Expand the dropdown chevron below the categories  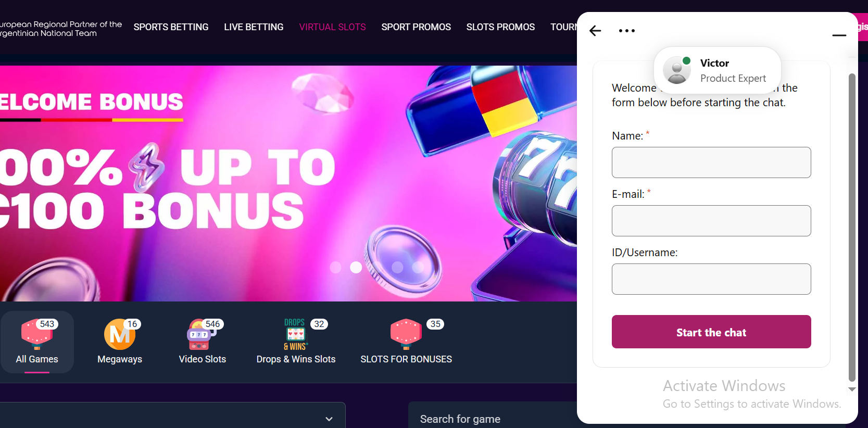click(x=329, y=419)
